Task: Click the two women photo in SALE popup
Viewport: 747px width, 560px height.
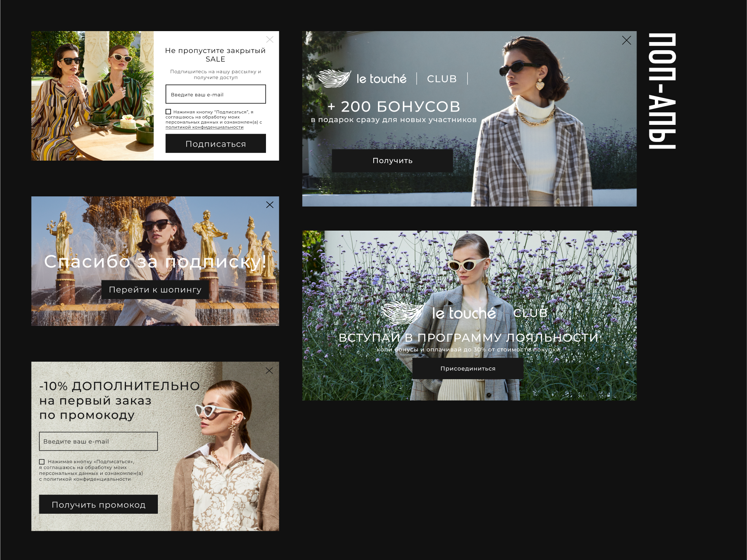Action: 93,96
